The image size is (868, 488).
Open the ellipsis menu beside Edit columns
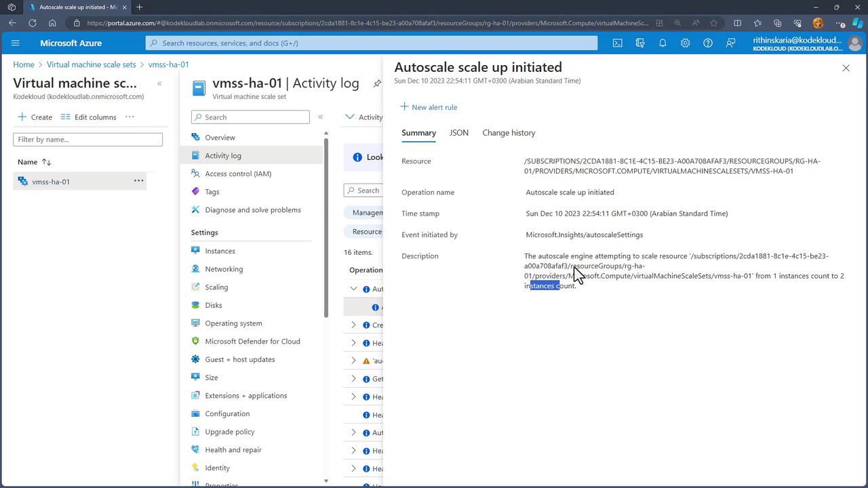(130, 117)
